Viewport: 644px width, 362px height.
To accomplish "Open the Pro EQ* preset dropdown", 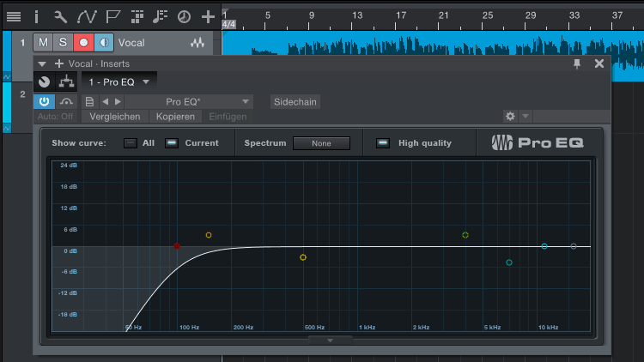I will pos(189,101).
